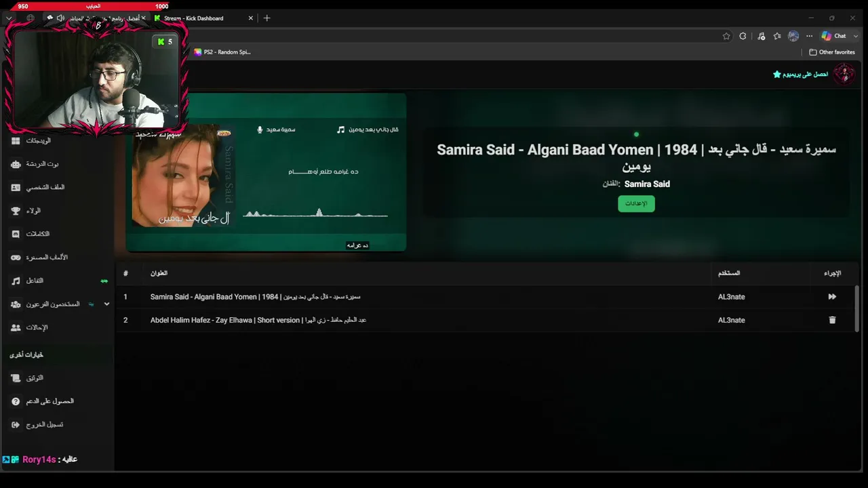This screenshot has width=868, height=488.
Task: Click the green settings button under Samira Said
Action: 636,203
